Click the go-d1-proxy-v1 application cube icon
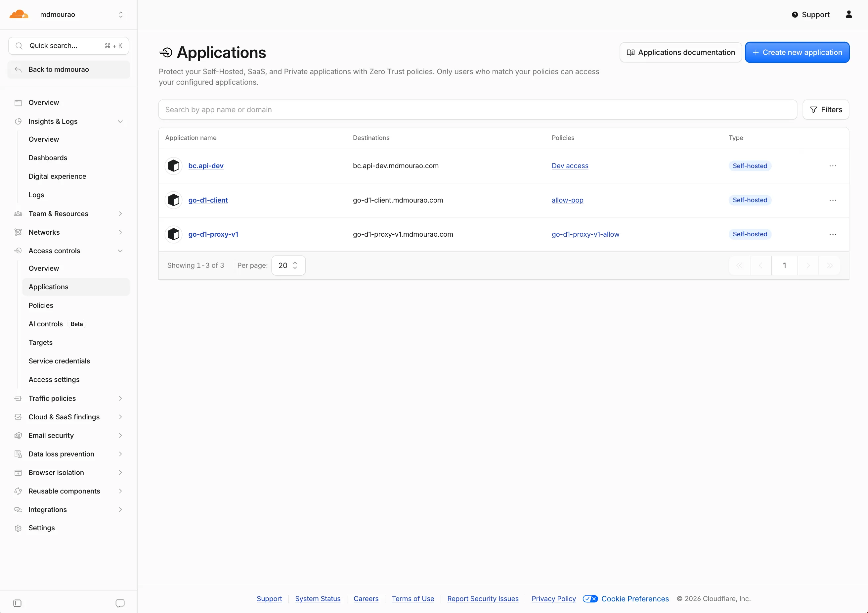The height and width of the screenshot is (613, 868). pyautogui.click(x=174, y=234)
